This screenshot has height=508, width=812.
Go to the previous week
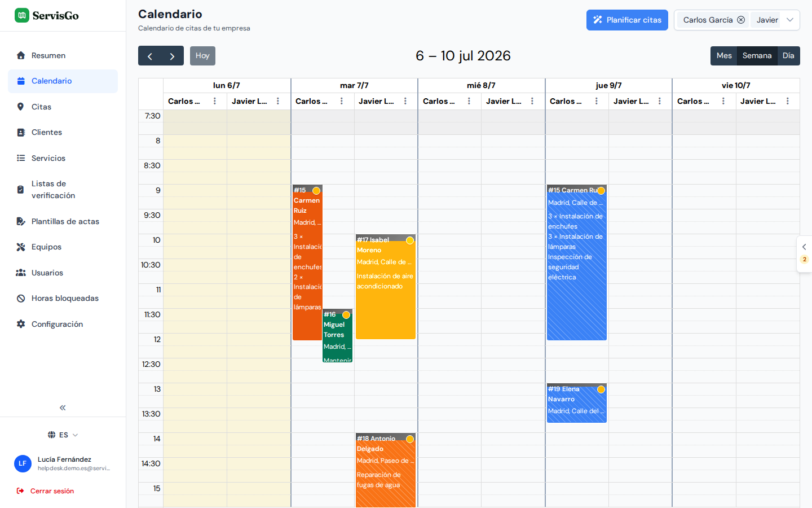[149, 56]
